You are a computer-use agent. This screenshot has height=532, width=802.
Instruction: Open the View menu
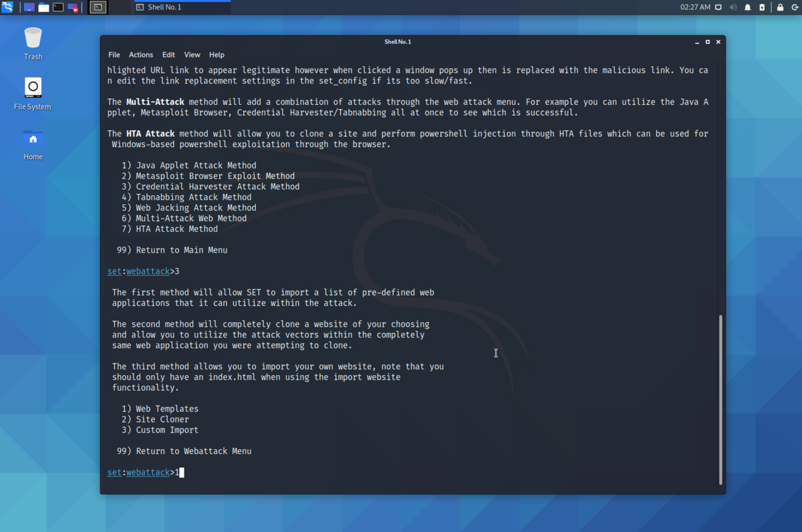[x=192, y=55]
